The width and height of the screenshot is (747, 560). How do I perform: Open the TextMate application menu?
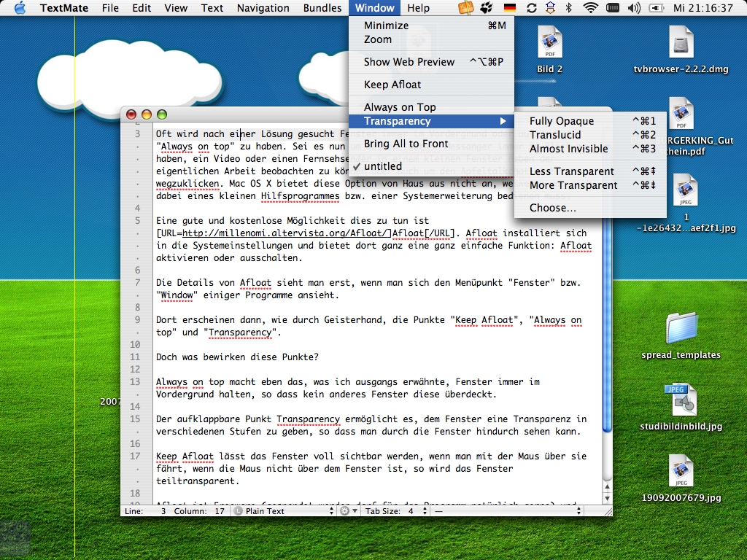point(64,7)
